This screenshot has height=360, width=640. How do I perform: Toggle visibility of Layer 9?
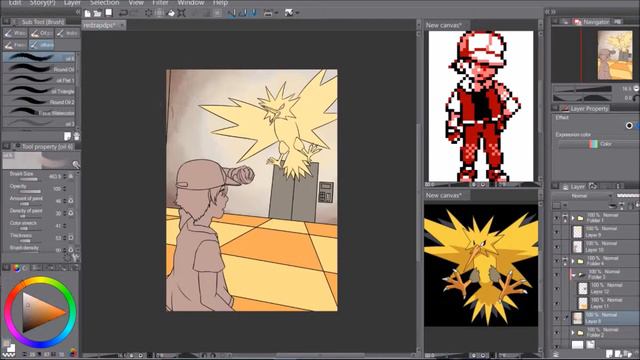pyautogui.click(x=557, y=232)
